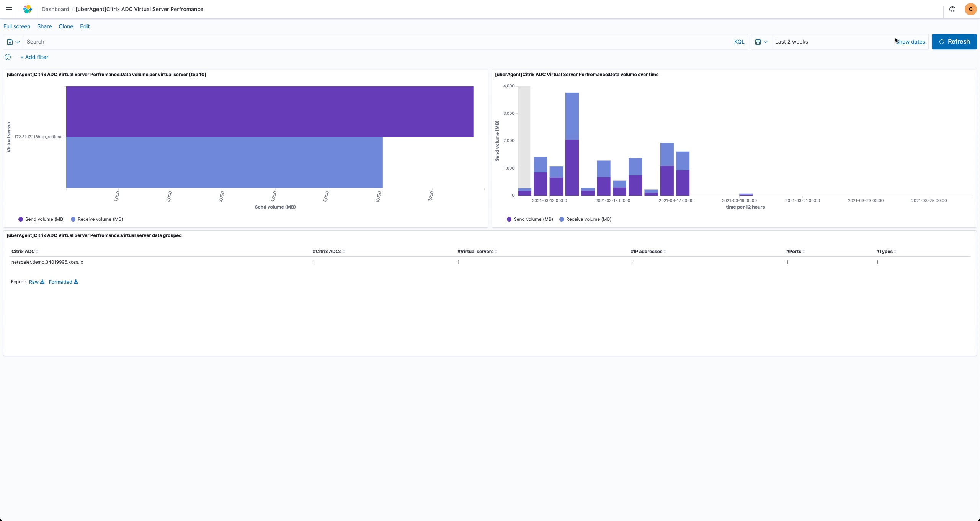Viewport: 980px width, 521px height.
Task: Click the Refresh button
Action: coord(954,42)
